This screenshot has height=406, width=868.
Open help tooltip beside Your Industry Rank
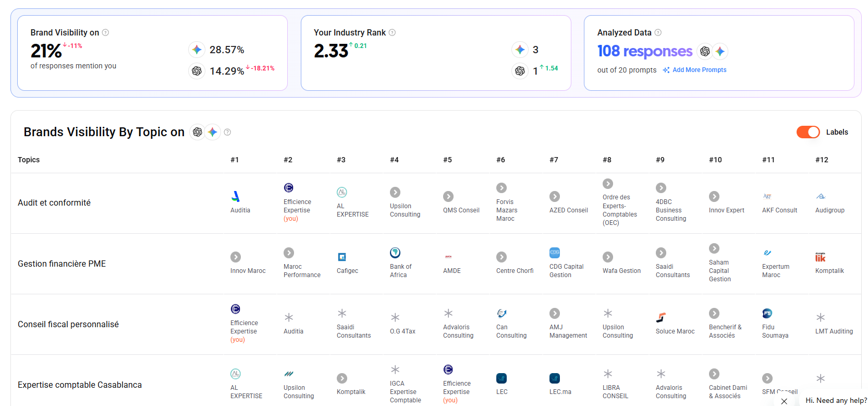[x=392, y=32]
